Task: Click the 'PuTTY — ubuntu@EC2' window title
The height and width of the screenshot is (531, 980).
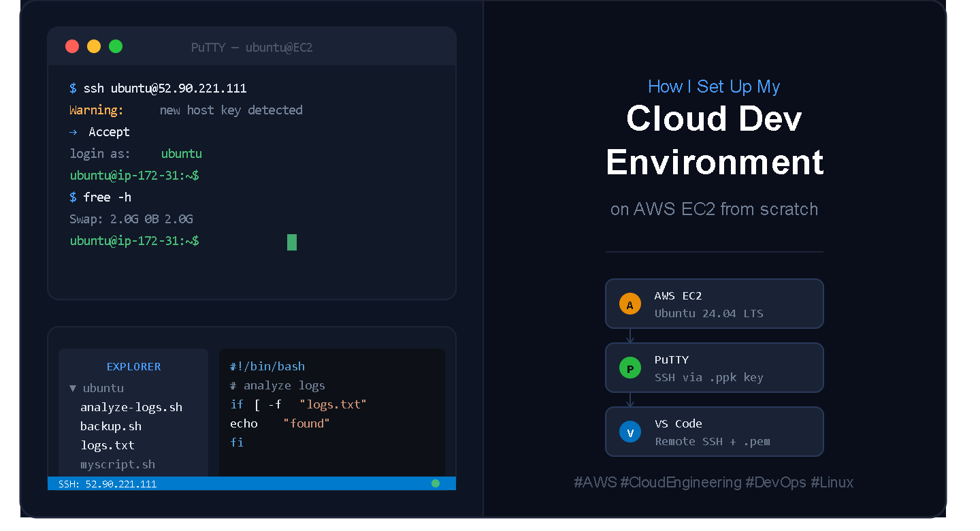Action: 252,48
